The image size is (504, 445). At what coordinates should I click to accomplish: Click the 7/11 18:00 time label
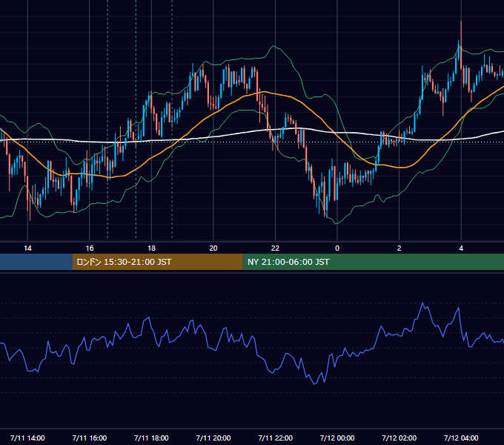(x=151, y=438)
